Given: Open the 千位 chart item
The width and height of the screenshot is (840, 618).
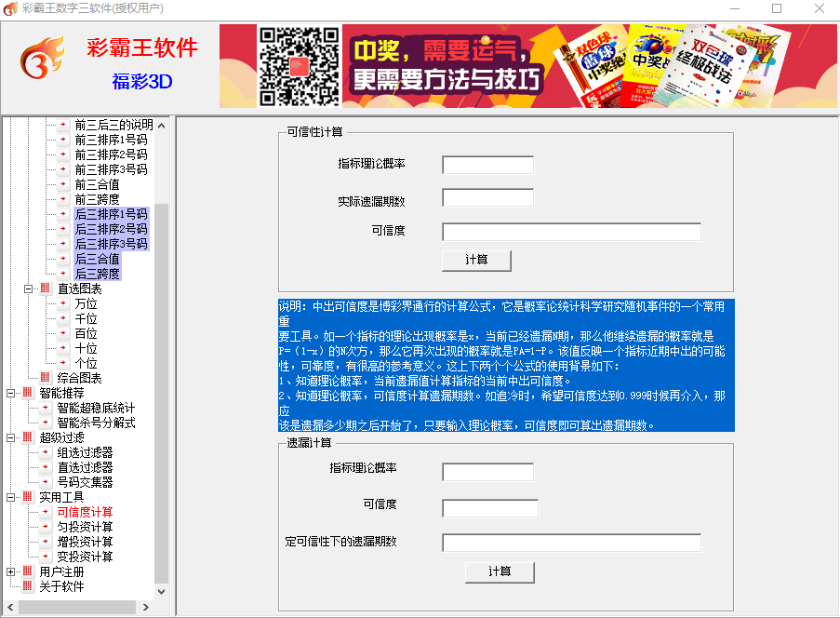Looking at the screenshot, I should coord(86,318).
